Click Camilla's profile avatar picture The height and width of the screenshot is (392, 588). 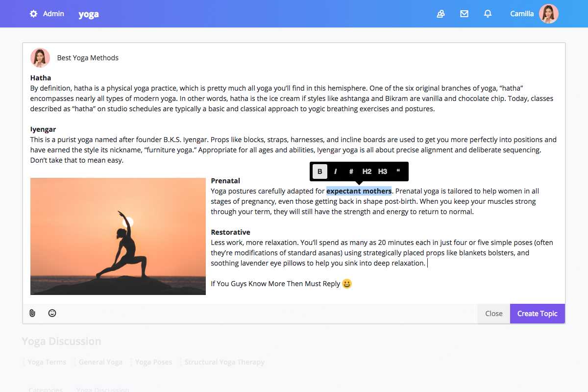pyautogui.click(x=549, y=14)
